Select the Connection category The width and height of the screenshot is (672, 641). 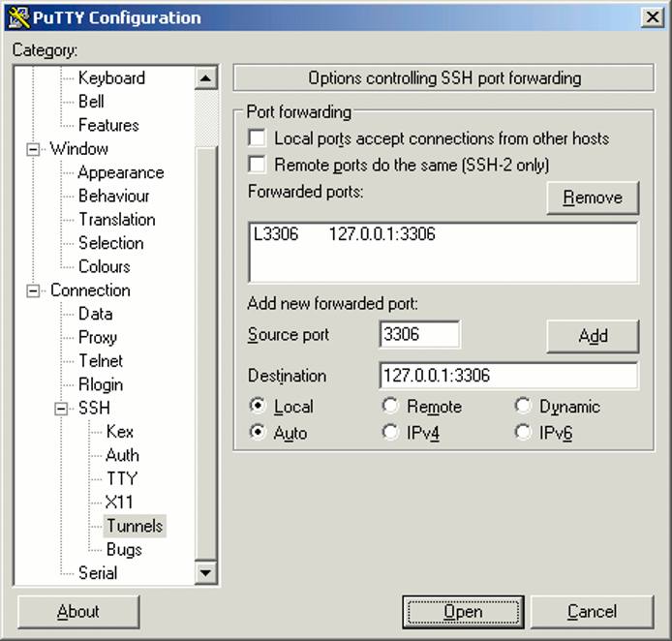[90, 290]
